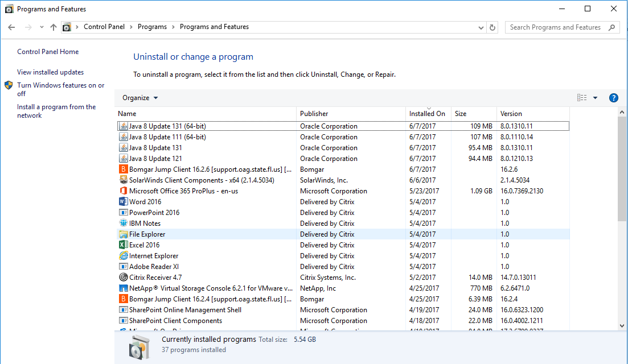This screenshot has width=628, height=364.
Task: Open help with the blue question mark
Action: tap(613, 98)
